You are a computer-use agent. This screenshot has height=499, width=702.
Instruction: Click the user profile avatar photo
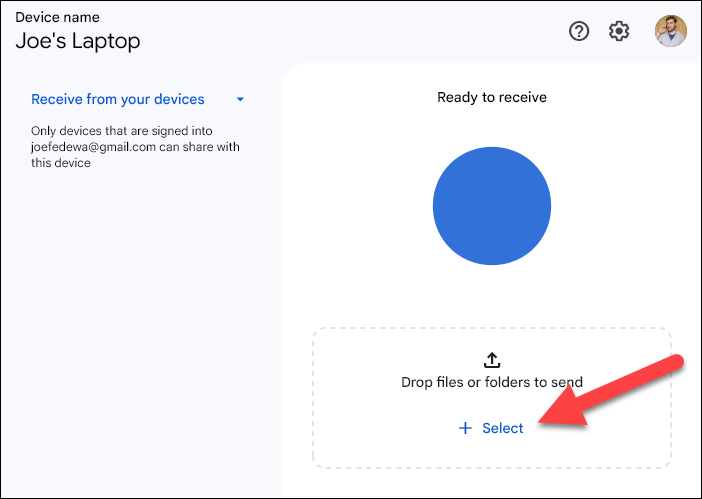670,31
